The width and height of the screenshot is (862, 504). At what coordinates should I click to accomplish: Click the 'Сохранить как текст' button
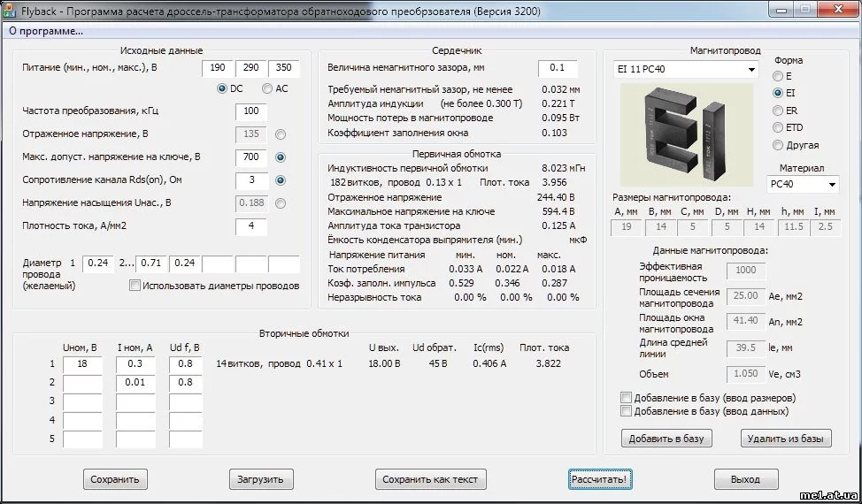pyautogui.click(x=430, y=479)
